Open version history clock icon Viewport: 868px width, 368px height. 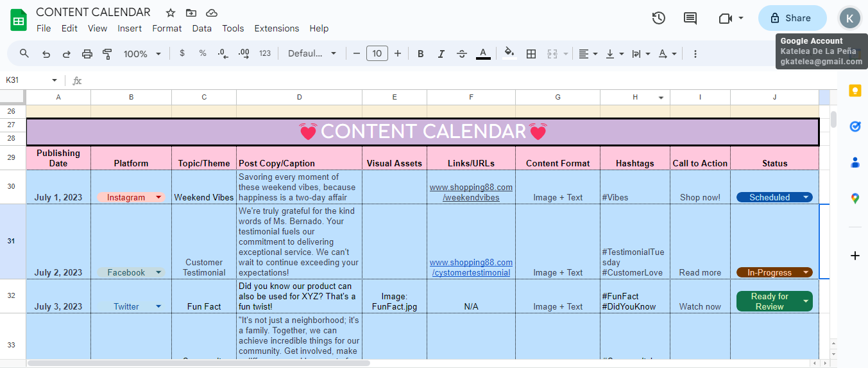(x=659, y=18)
